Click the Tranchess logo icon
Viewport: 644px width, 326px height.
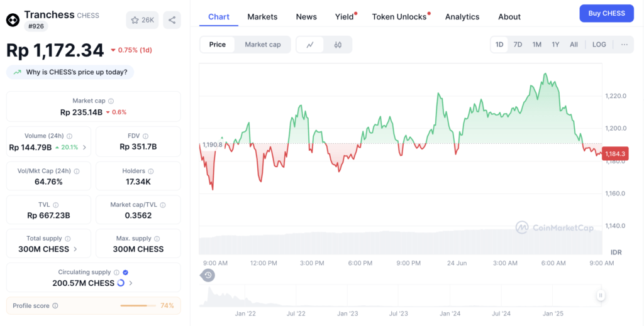pos(13,19)
